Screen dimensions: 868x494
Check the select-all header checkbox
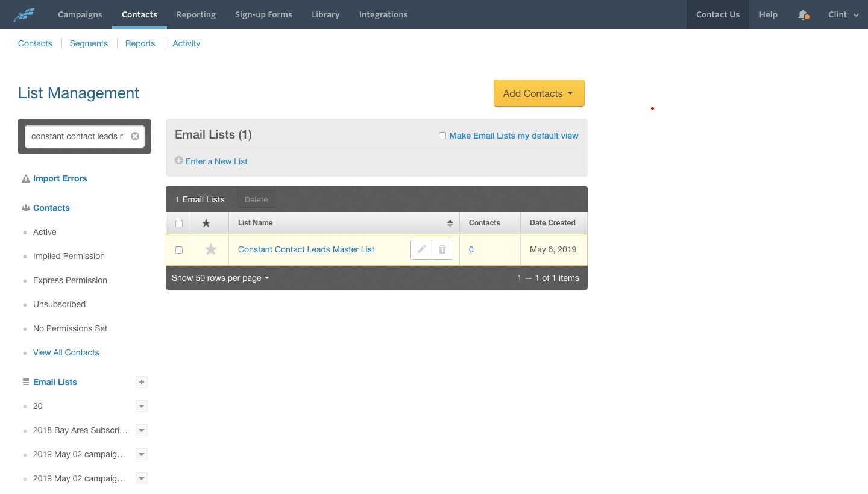tap(179, 224)
